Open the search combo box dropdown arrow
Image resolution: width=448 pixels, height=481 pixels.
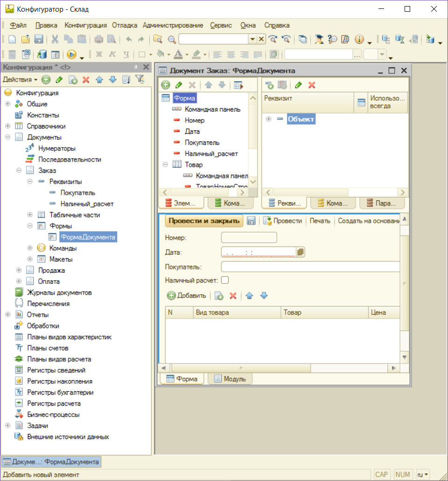click(252, 39)
